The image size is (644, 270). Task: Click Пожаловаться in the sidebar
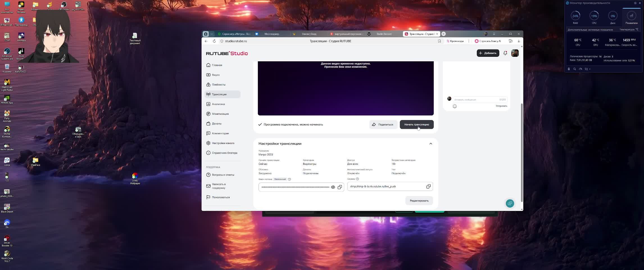pyautogui.click(x=223, y=197)
